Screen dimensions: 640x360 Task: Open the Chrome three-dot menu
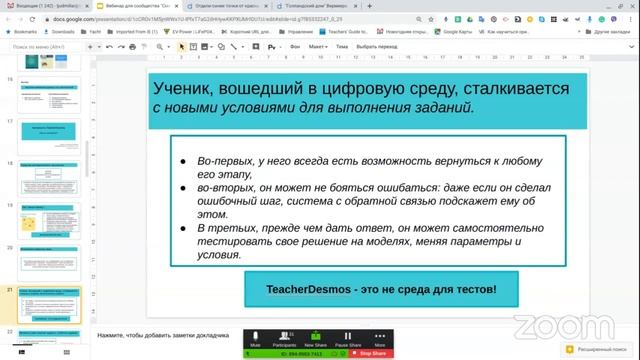631,19
